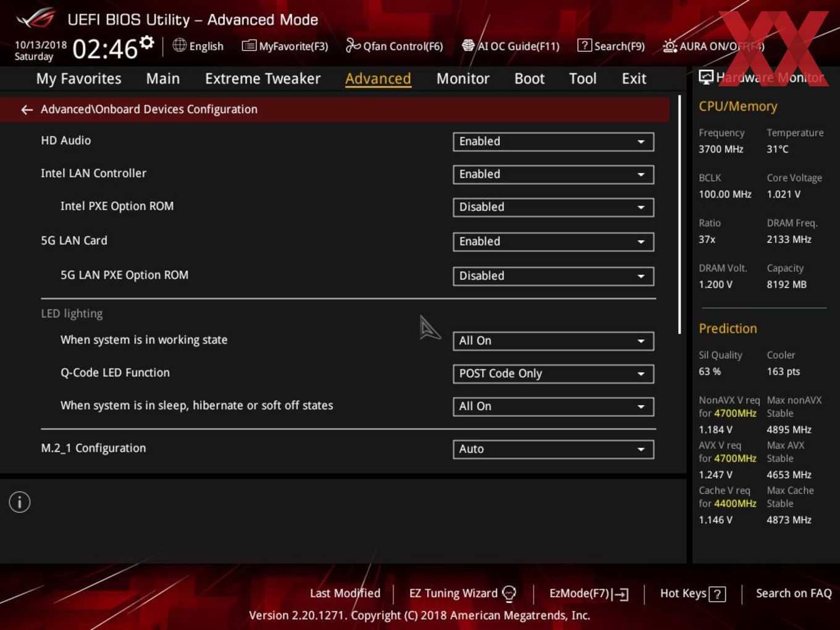The image size is (840, 630).
Task: Open sleep/hibernate LED state dropdown
Action: pos(553,406)
